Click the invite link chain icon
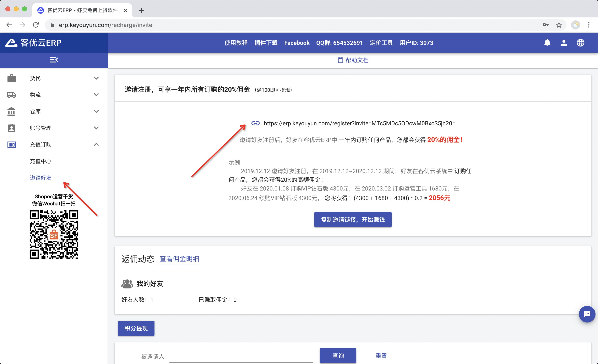 (255, 123)
